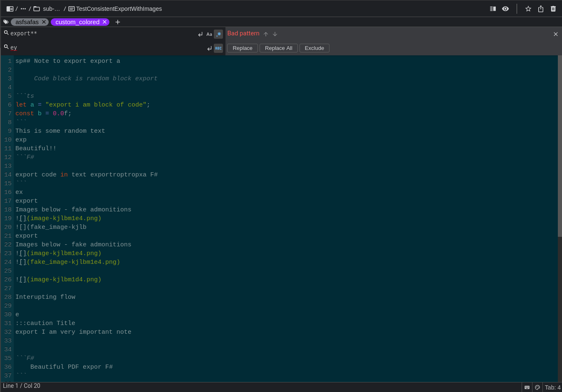Click the Line 1 / Col 20 status
The height and width of the screenshot is (392, 562).
22,386
